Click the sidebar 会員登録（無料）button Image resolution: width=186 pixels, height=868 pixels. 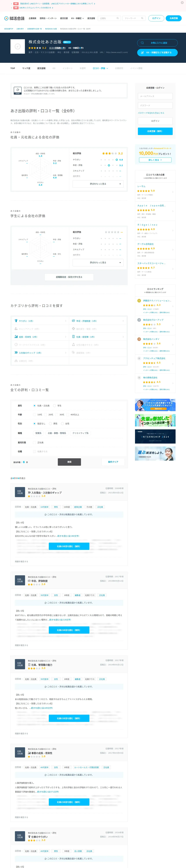(155, 131)
